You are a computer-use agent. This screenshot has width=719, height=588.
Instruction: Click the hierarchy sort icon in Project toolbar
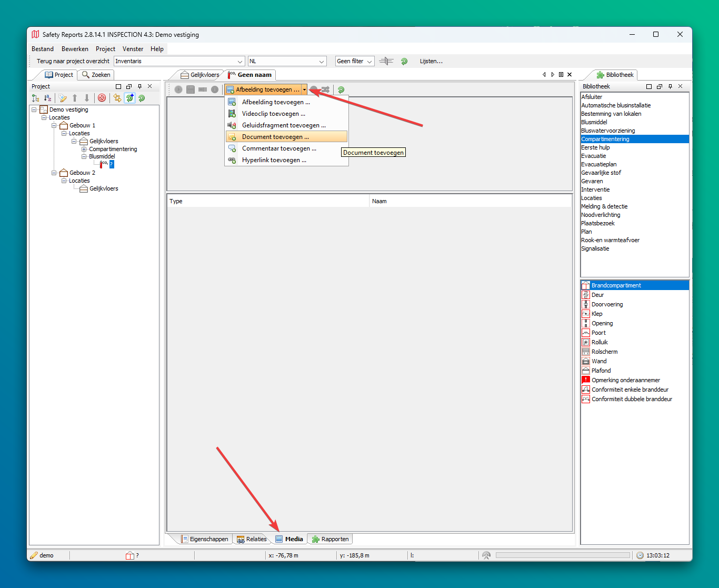[35, 98]
